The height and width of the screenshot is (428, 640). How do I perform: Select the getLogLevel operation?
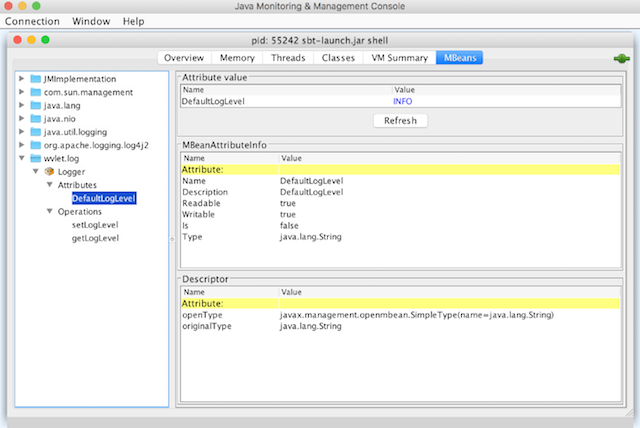[x=95, y=238]
